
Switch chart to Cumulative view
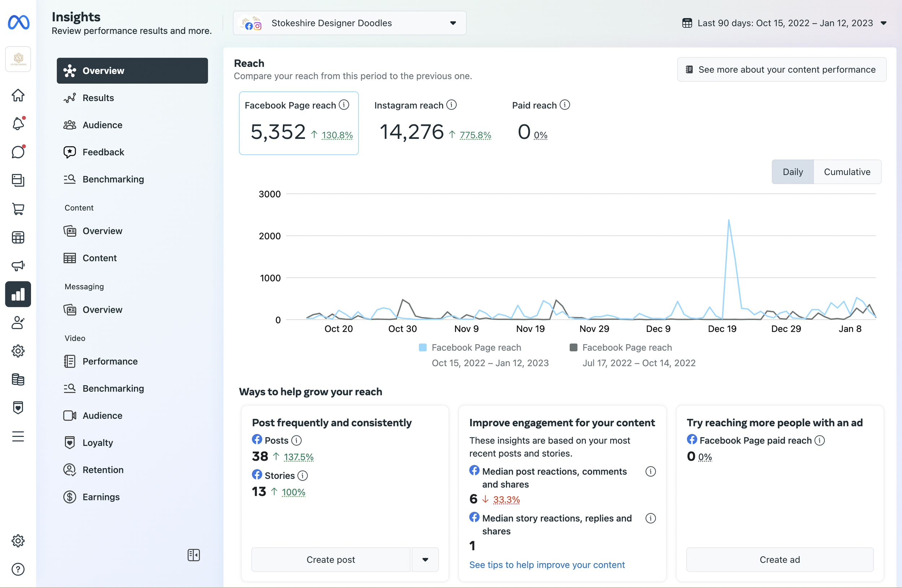pos(847,172)
